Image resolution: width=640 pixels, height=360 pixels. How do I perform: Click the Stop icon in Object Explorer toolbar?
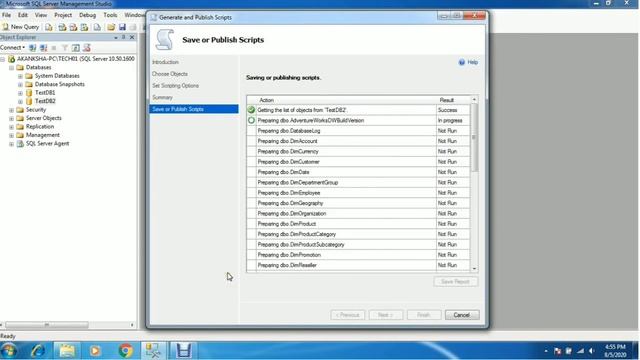pyautogui.click(x=54, y=48)
